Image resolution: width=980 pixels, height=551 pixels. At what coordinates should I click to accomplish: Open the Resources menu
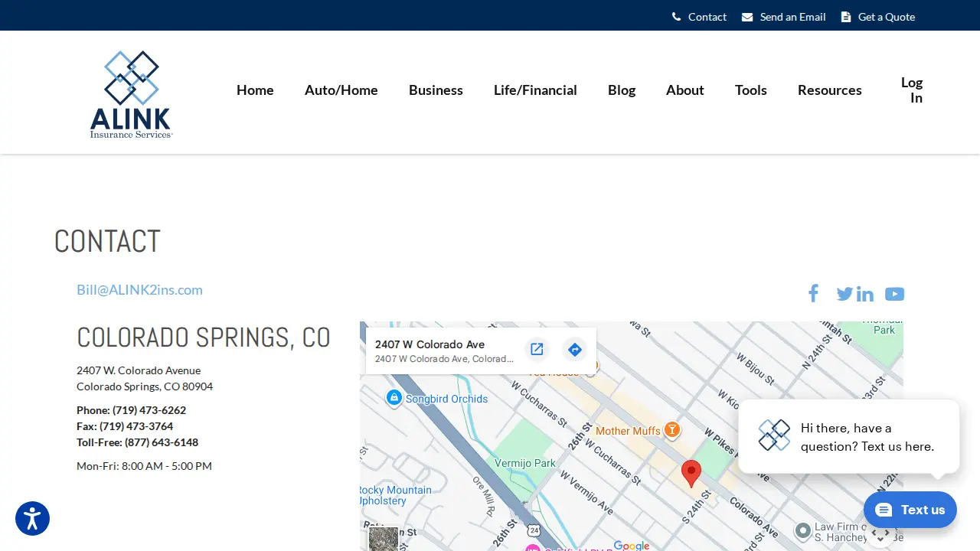click(830, 90)
